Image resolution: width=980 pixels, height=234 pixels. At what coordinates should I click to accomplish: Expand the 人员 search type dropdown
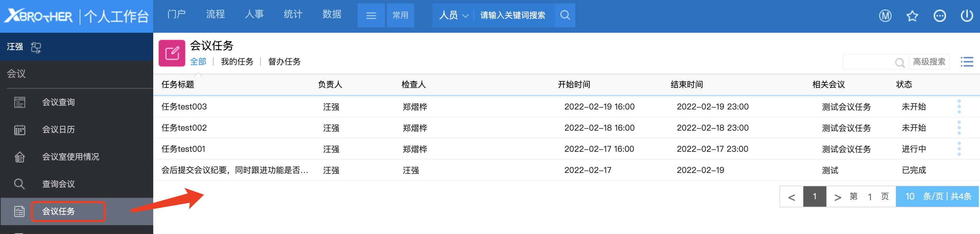coord(453,15)
